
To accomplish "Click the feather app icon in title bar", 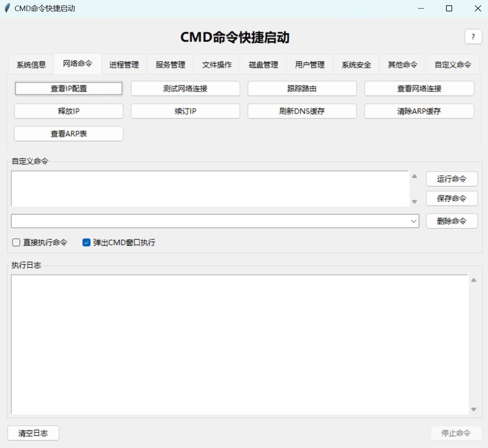I will pos(7,9).
